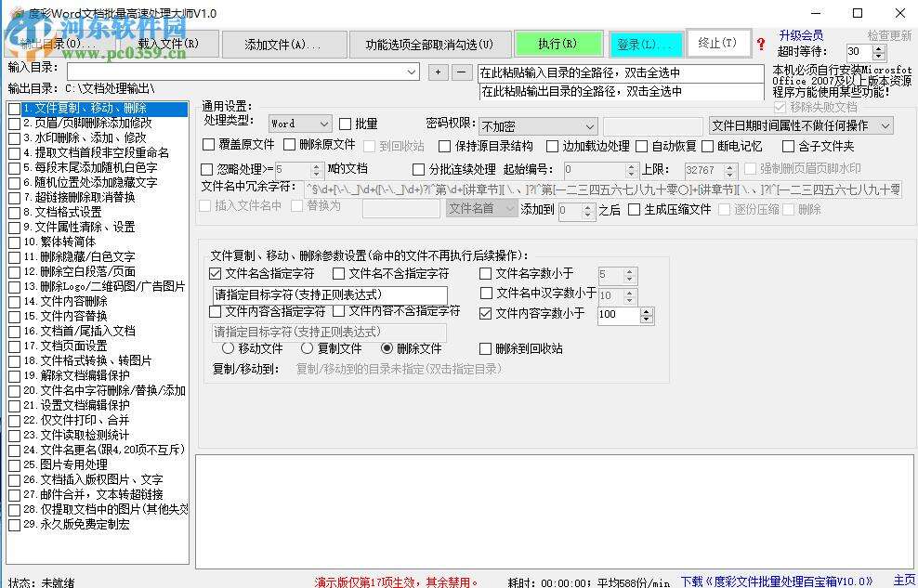918x588 pixels.
Task: Check Generate compressed file (生成压缩文件) option
Action: pyautogui.click(x=635, y=210)
